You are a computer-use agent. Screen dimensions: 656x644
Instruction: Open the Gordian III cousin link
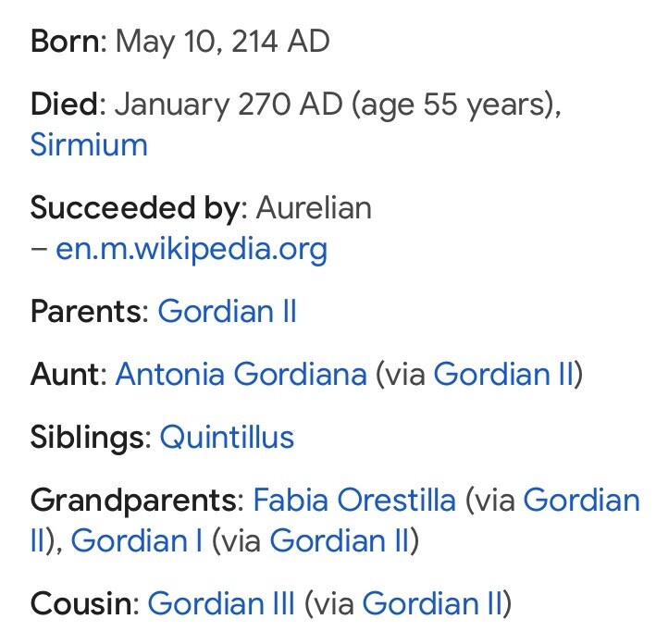click(x=220, y=603)
